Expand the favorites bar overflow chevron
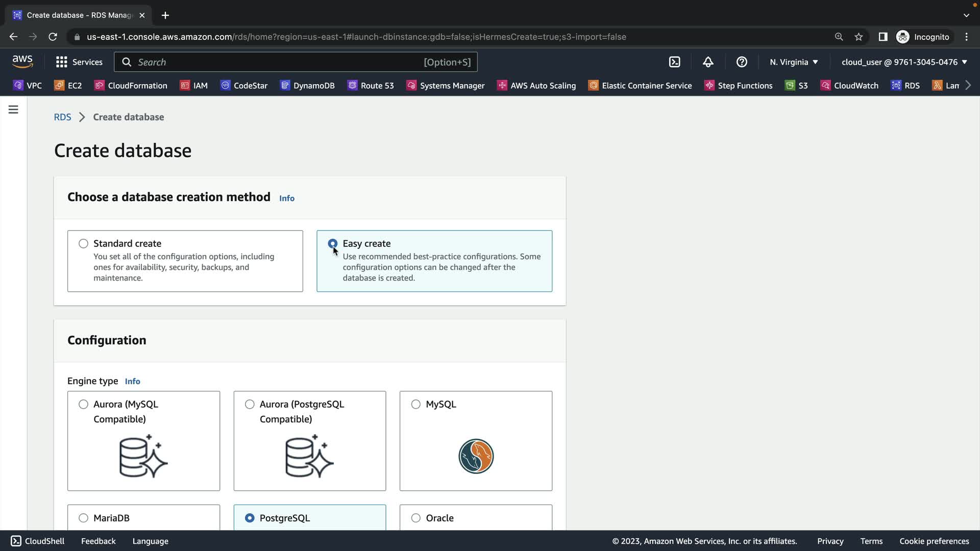Image resolution: width=980 pixels, height=551 pixels. (x=968, y=86)
